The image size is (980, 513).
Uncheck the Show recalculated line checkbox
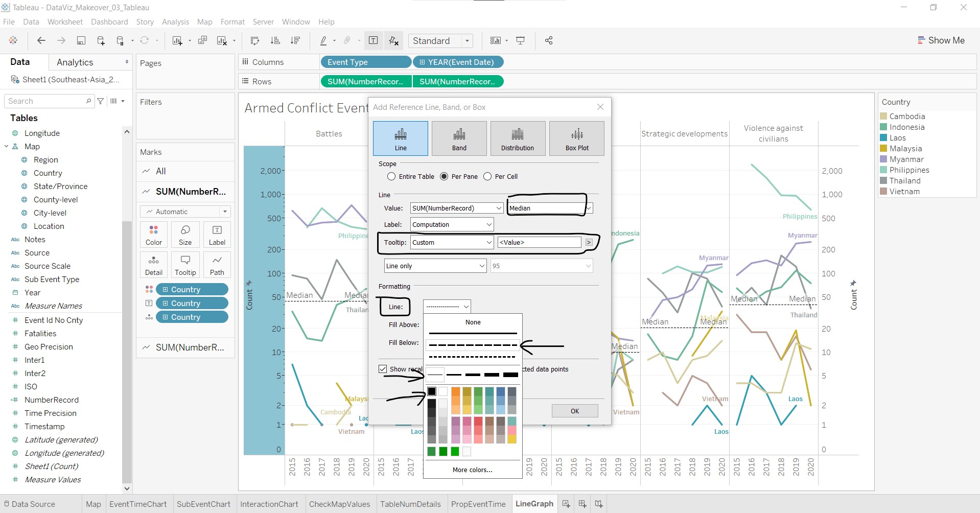click(383, 369)
